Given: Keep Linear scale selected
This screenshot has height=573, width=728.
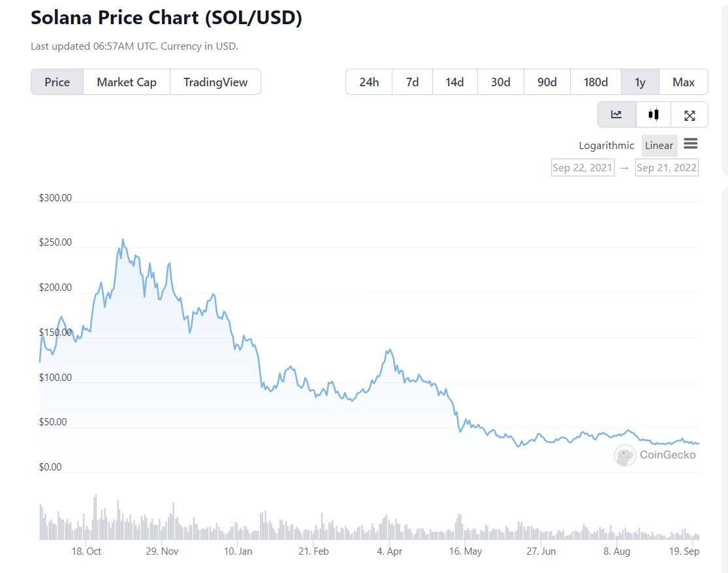Looking at the screenshot, I should (x=659, y=145).
